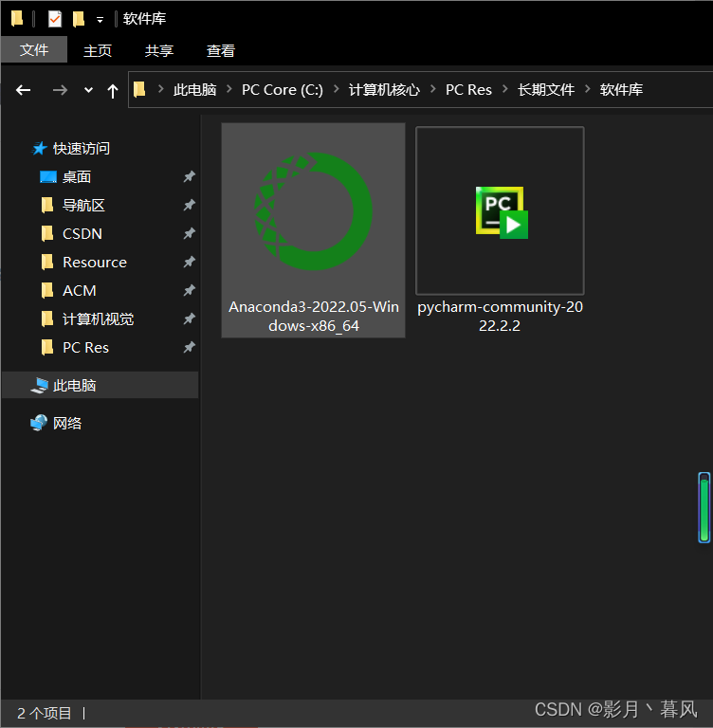Select PC Res breadcrumb in address bar
The image size is (713, 728).
point(468,90)
